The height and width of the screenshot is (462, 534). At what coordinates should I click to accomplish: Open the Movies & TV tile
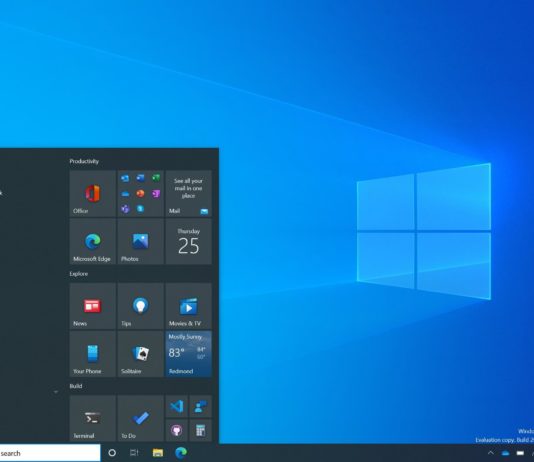click(x=188, y=306)
